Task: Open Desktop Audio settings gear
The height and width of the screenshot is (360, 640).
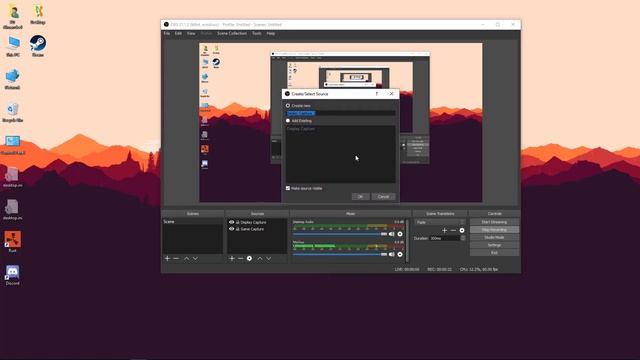Action: [x=400, y=234]
